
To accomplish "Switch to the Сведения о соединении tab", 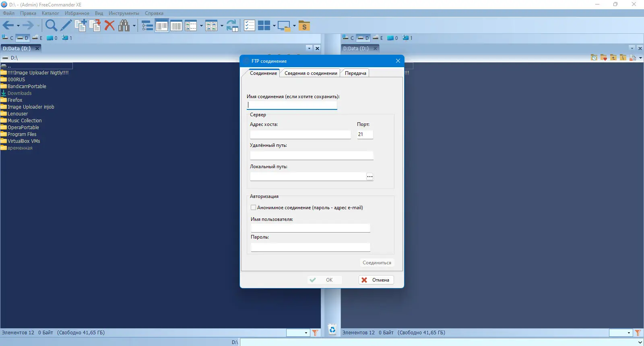I will pyautogui.click(x=311, y=73).
